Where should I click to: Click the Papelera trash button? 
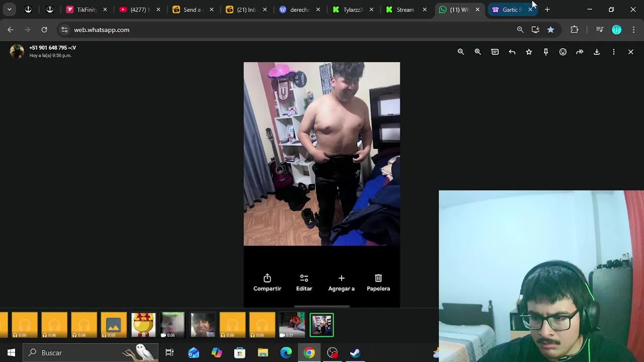pyautogui.click(x=378, y=283)
